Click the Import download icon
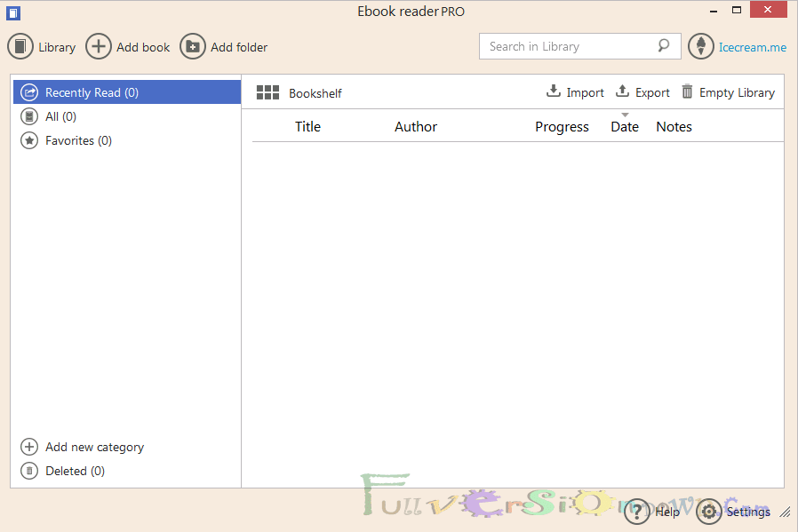Image resolution: width=798 pixels, height=532 pixels. 554,91
